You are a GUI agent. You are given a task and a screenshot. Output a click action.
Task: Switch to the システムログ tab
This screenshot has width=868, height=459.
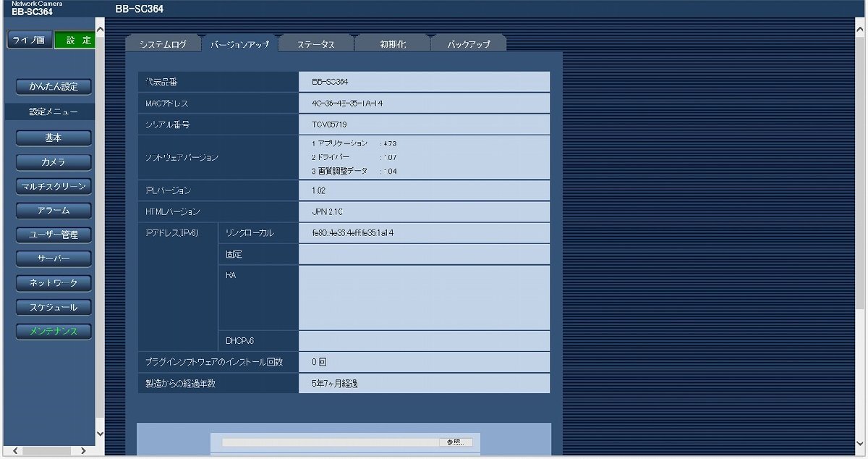point(163,44)
